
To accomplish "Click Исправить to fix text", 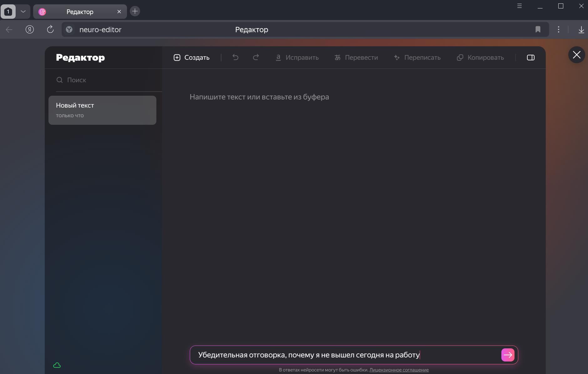I will coord(297,58).
